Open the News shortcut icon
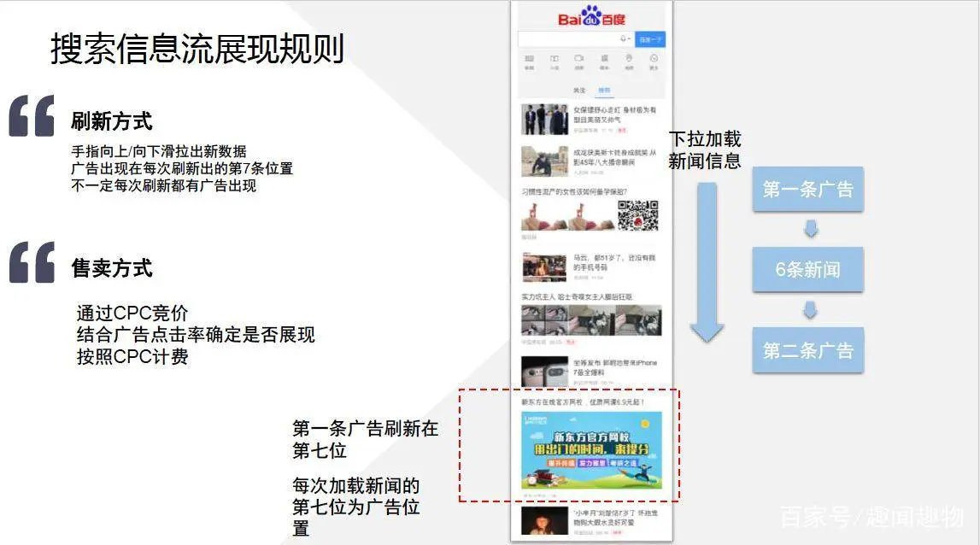Image resolution: width=980 pixels, height=545 pixels. pyautogui.click(x=529, y=61)
